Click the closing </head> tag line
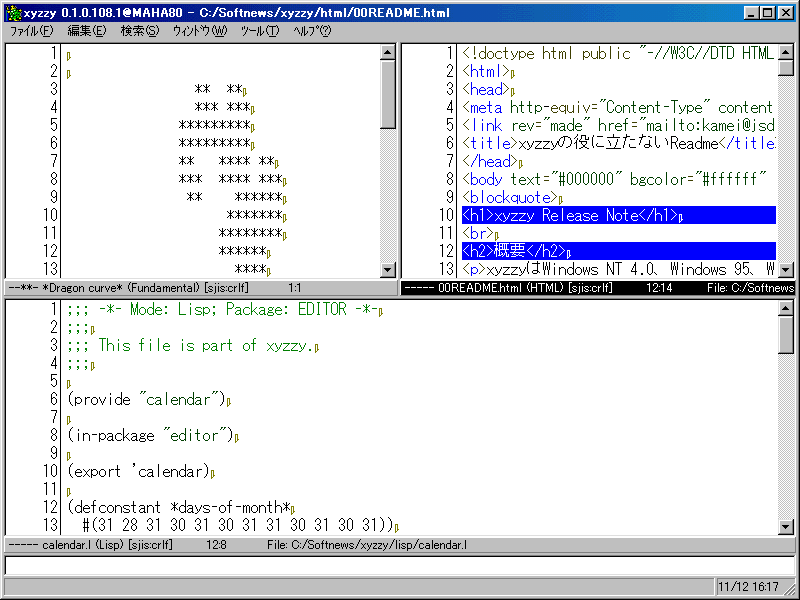 (490, 161)
